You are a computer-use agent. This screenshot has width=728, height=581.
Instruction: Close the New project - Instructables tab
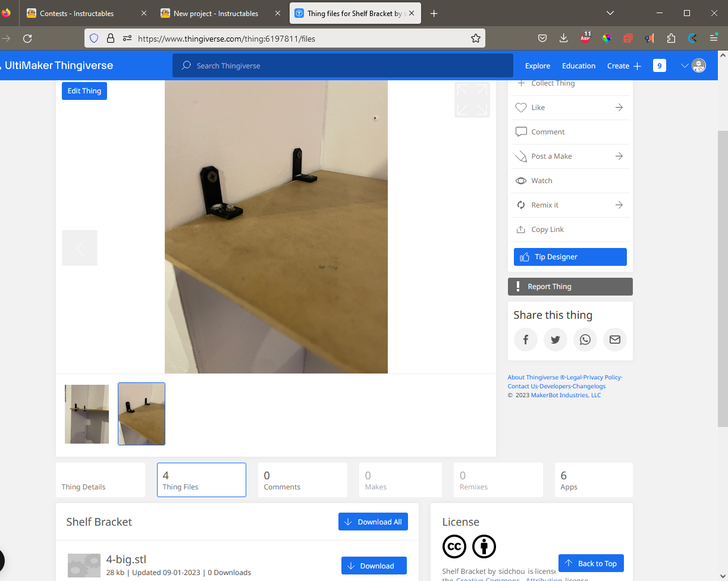coord(277,13)
